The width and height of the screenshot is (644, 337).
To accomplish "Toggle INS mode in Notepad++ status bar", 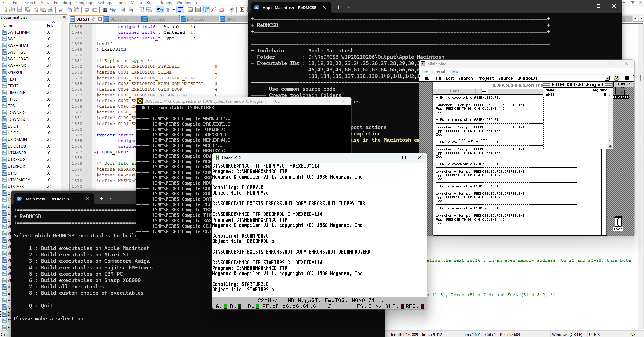I will (x=632, y=334).
